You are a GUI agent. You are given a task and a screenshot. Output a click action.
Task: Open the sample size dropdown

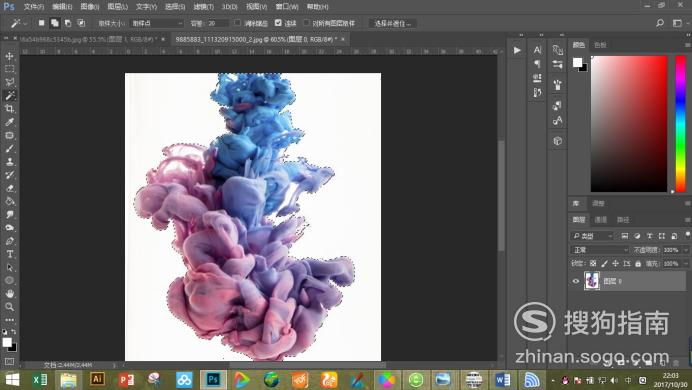(157, 23)
